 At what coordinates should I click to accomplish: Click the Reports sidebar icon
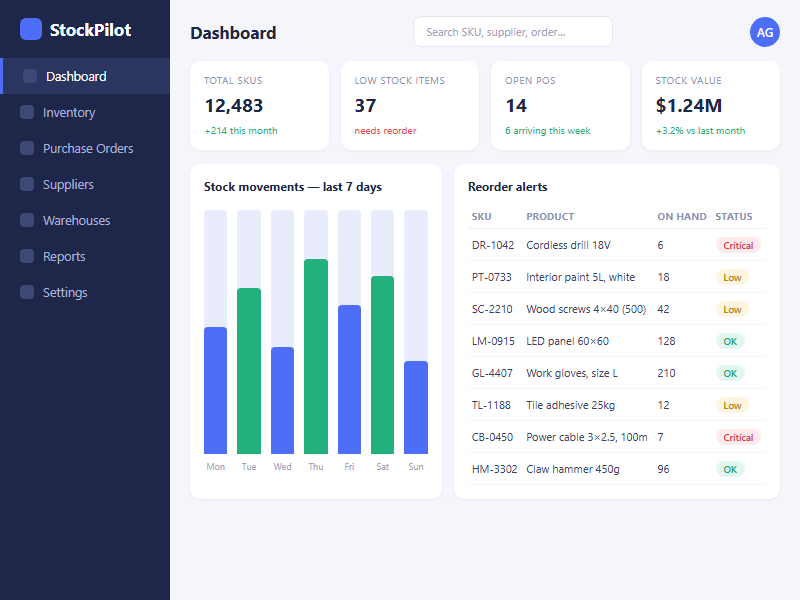(27, 256)
